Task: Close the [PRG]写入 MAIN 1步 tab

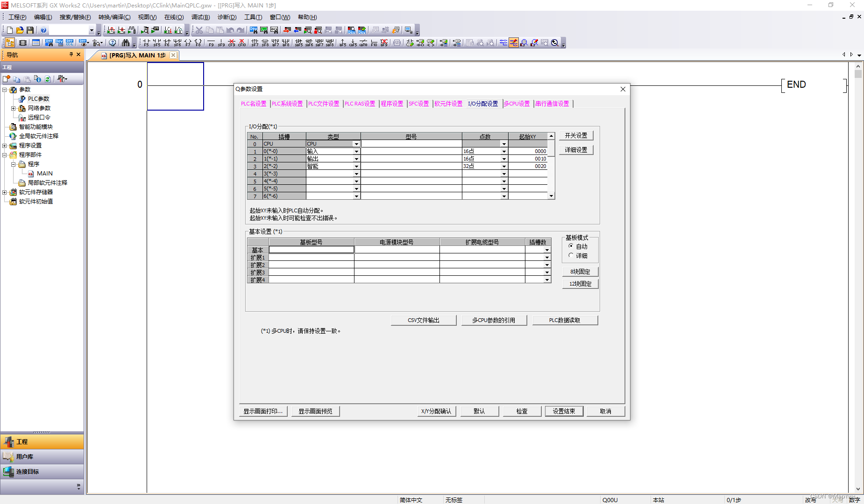Action: pyautogui.click(x=173, y=55)
